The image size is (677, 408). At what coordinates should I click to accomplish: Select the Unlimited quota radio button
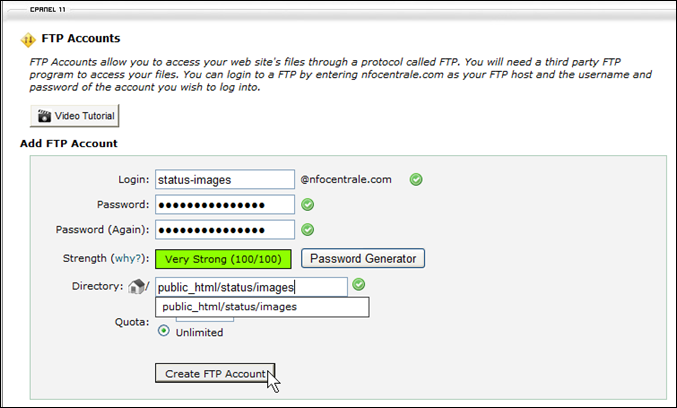click(x=164, y=332)
